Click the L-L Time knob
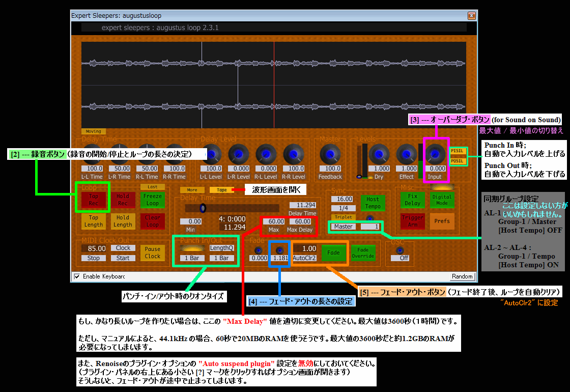 click(92, 154)
